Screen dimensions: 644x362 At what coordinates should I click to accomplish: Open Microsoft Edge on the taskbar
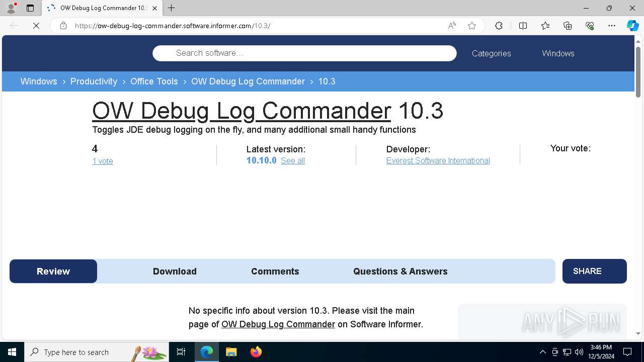click(207, 352)
